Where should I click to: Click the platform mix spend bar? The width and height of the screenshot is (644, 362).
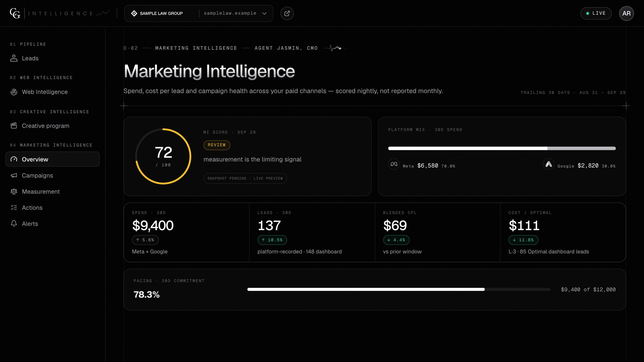(x=502, y=148)
